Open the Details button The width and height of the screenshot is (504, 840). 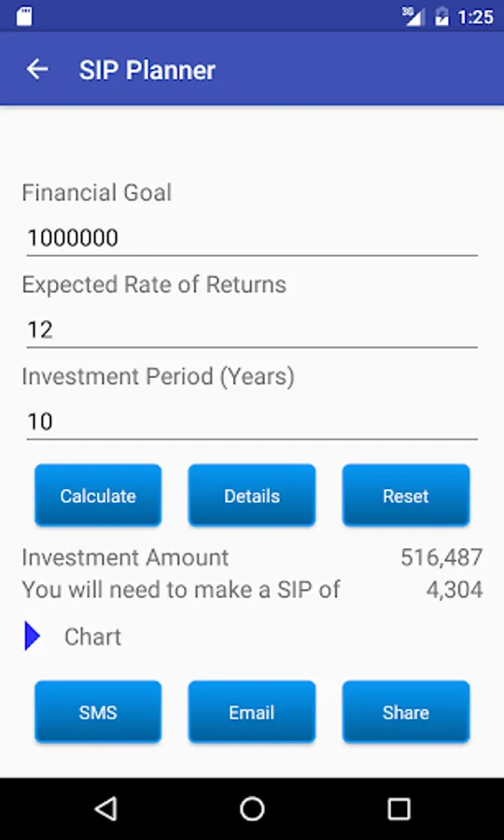252,496
